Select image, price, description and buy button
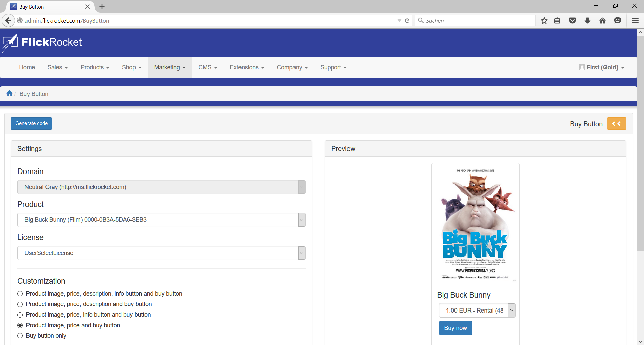This screenshot has height=345, width=644. (20, 304)
